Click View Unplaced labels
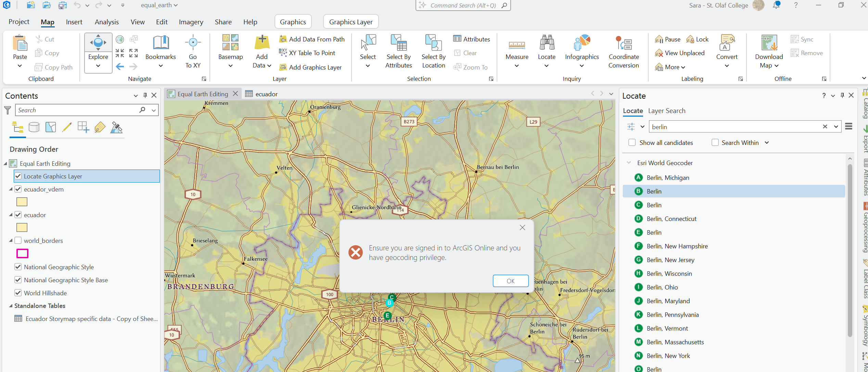 coord(679,53)
